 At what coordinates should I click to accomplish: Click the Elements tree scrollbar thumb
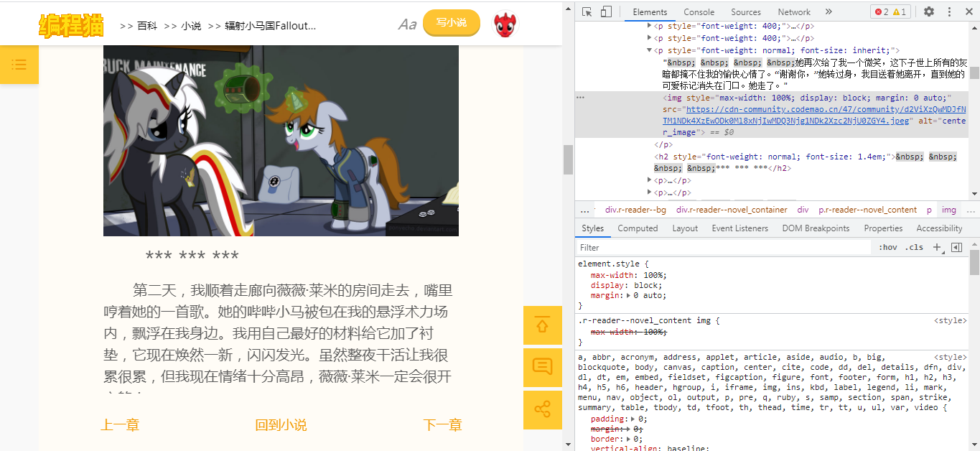coord(974,73)
